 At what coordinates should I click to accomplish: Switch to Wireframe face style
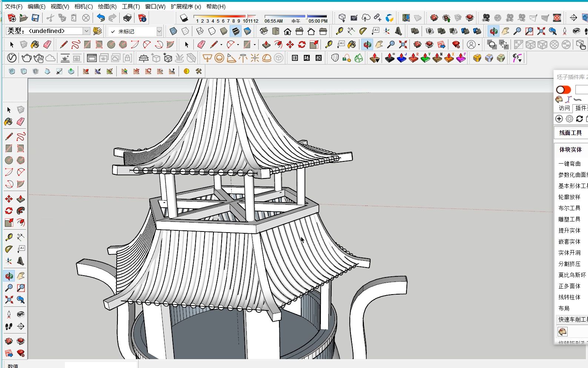coord(200,31)
